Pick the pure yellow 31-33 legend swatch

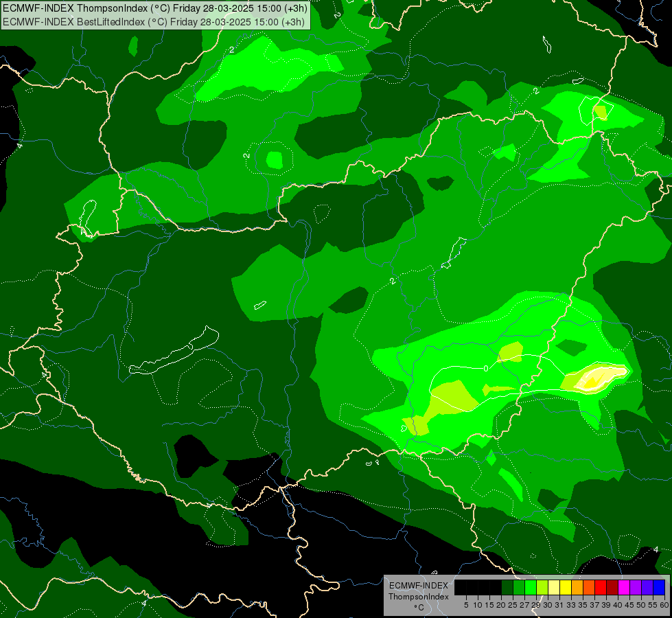point(566,587)
